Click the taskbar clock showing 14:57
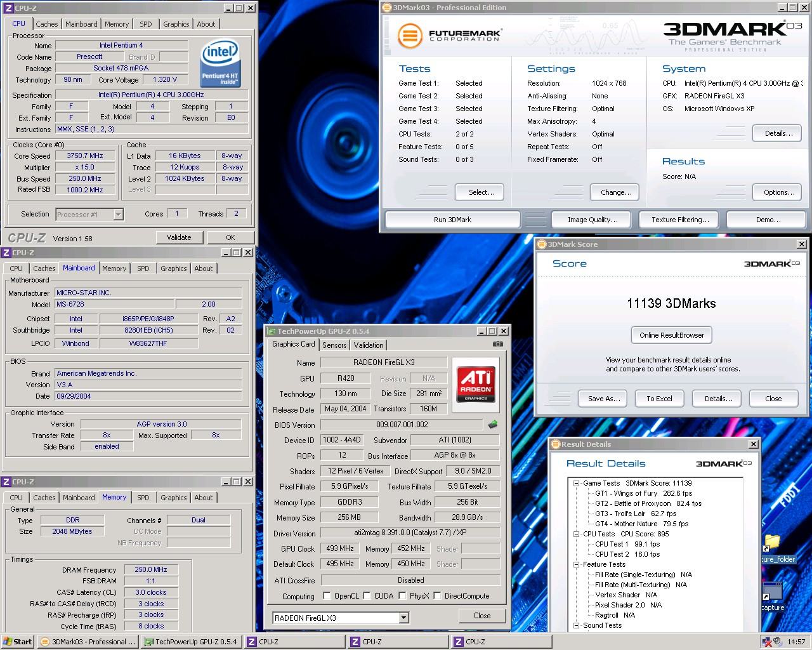 (x=796, y=642)
